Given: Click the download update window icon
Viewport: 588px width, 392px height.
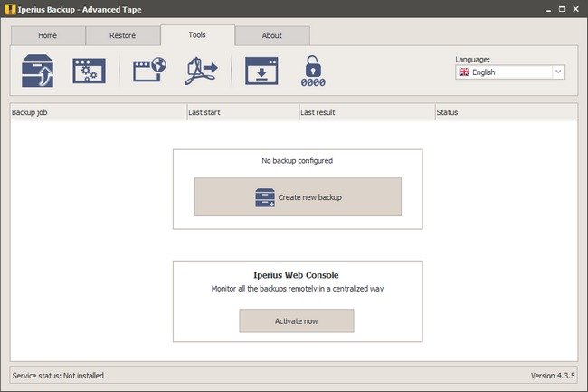Looking at the screenshot, I should click(x=261, y=71).
